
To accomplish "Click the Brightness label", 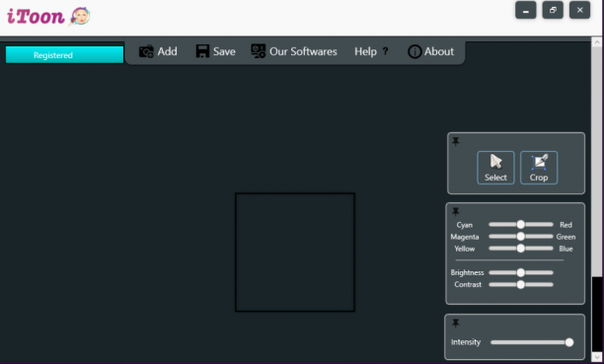I will (467, 272).
